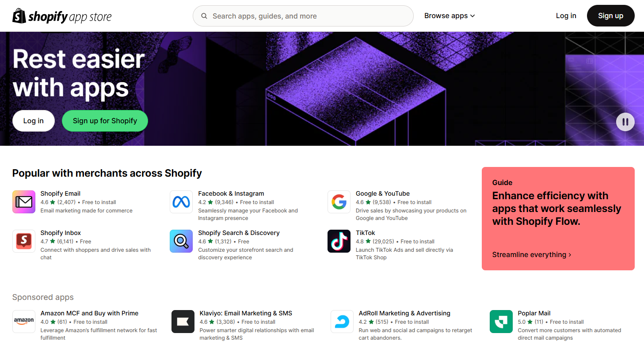644x356 pixels.
Task: Expand the Browse apps dropdown
Action: [450, 16]
